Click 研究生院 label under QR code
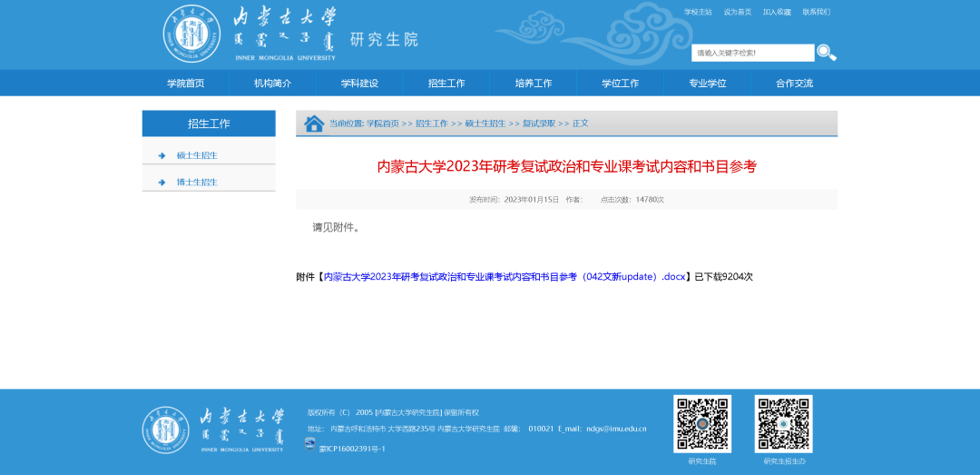 [x=701, y=461]
